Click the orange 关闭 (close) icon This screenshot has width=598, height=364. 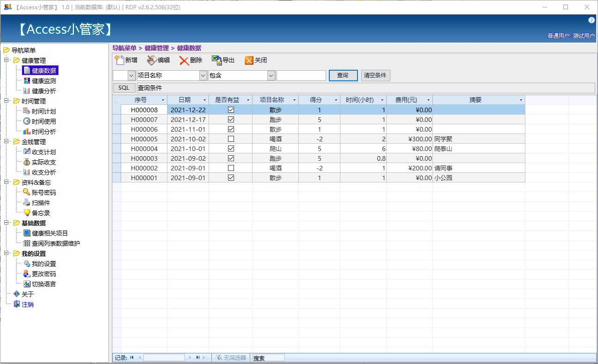(x=249, y=61)
